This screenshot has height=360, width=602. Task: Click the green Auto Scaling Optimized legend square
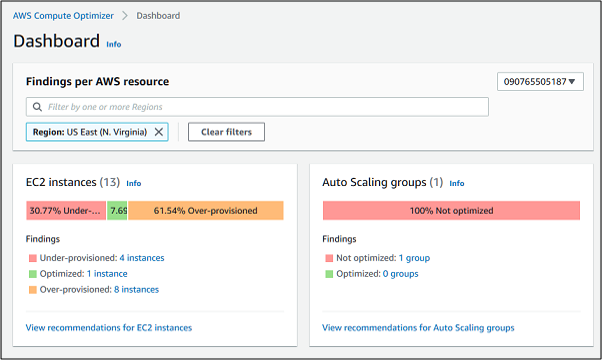[329, 274]
